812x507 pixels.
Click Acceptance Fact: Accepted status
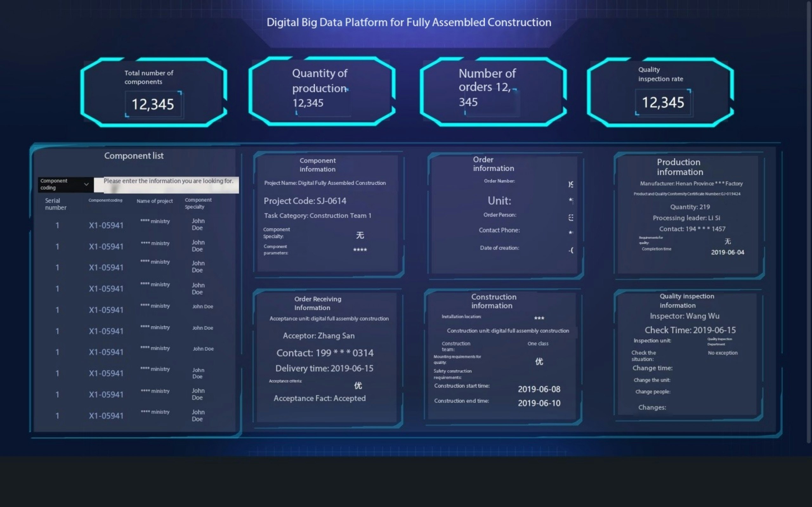(x=319, y=398)
